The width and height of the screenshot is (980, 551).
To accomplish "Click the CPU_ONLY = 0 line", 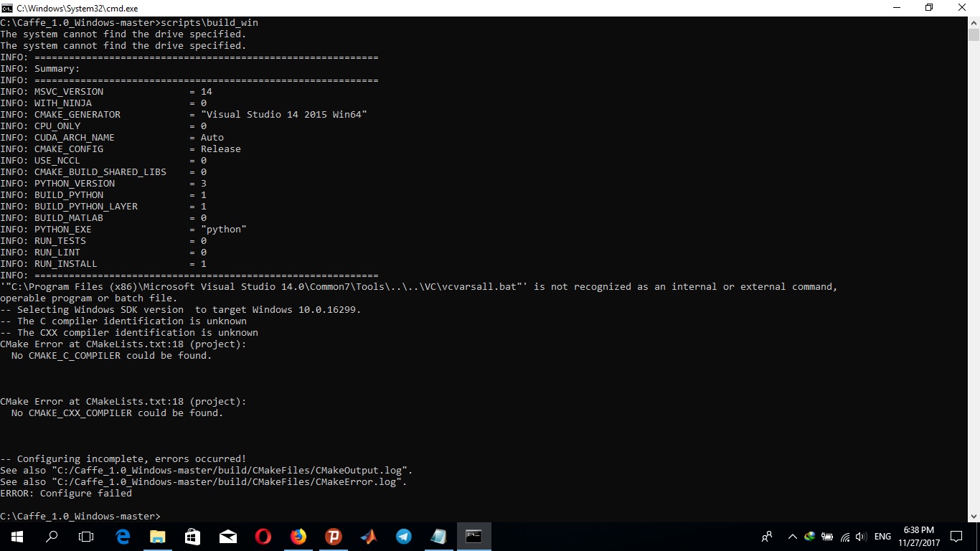I will click(103, 126).
